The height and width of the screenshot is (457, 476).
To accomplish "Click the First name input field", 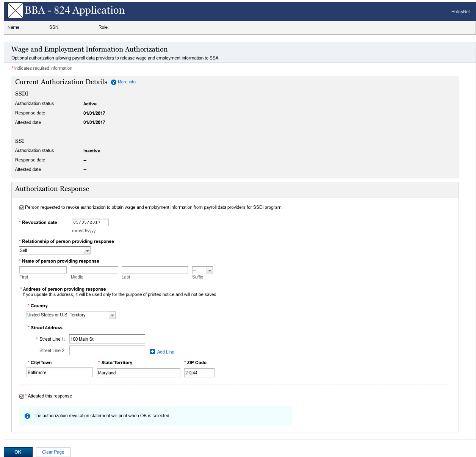I will coord(43,270).
